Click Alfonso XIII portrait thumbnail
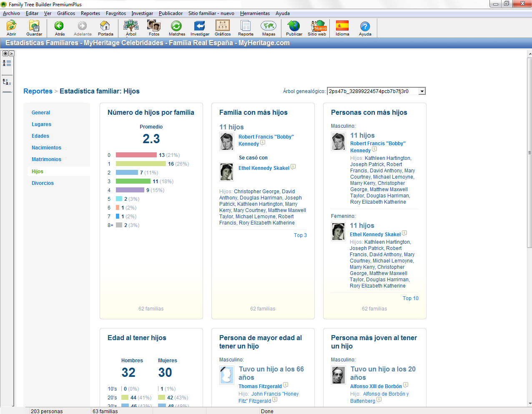 pyautogui.click(x=339, y=375)
